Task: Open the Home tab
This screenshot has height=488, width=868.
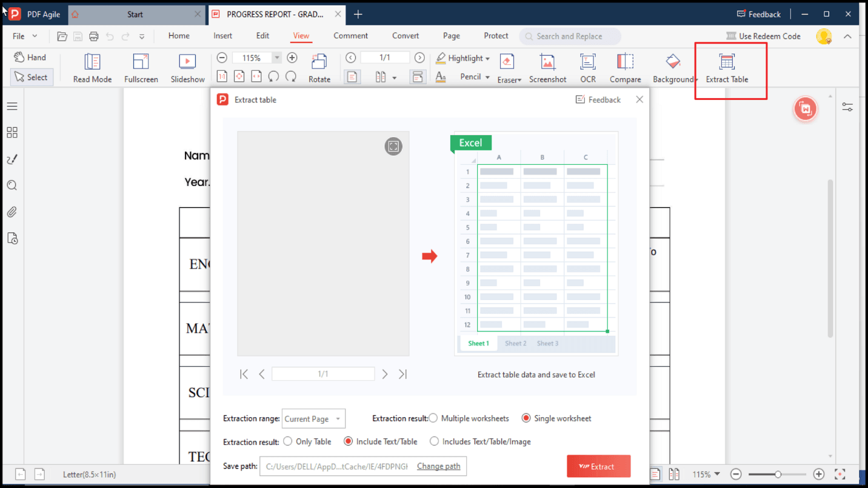Action: coord(179,36)
